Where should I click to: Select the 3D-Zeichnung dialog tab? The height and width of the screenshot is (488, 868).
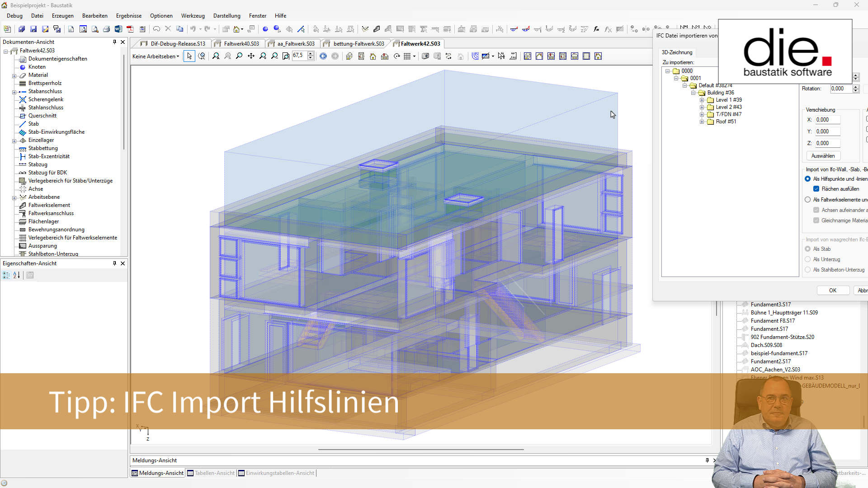[677, 52]
